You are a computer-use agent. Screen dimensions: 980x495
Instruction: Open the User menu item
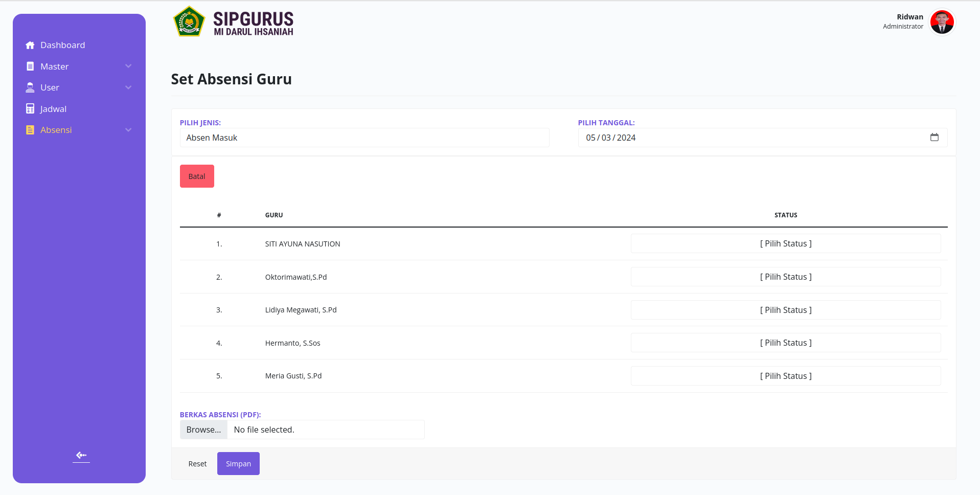(x=50, y=87)
